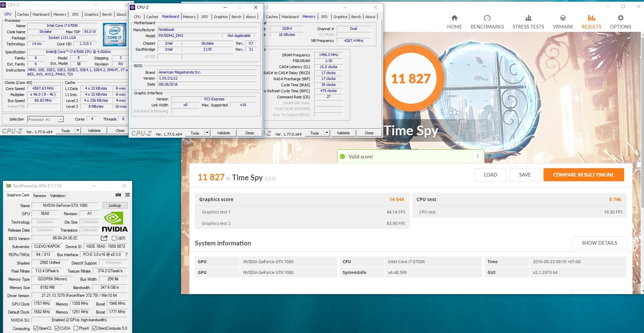
Task: Click the NVIDIA logo in GPU-Z
Action: (x=115, y=222)
